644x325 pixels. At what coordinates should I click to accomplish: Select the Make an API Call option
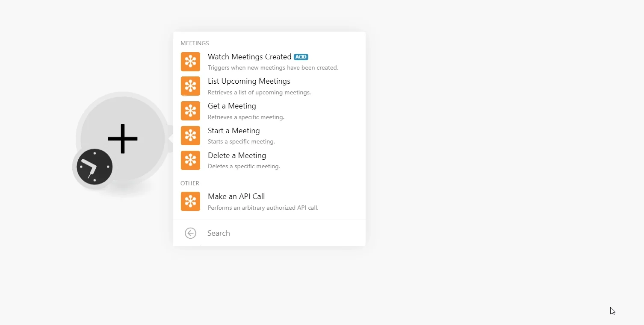pos(269,201)
